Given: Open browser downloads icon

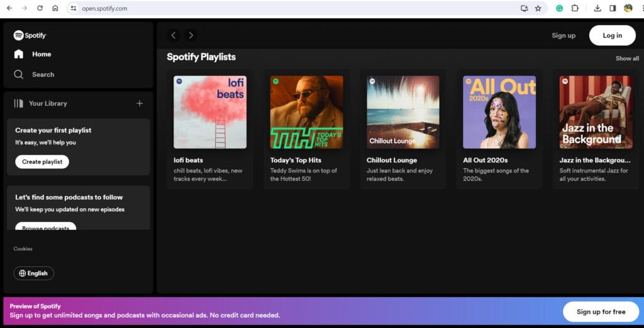Looking at the screenshot, I should pos(597,8).
